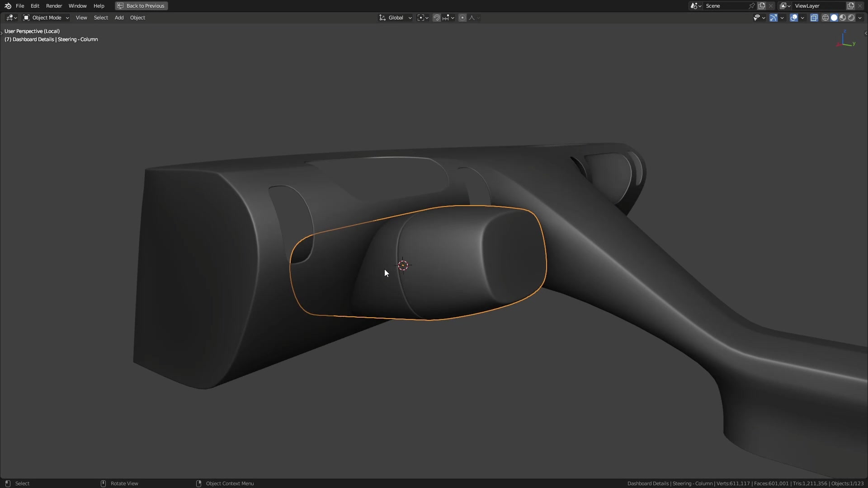Switch to rendered shading
This screenshot has height=488, width=868.
click(851, 18)
